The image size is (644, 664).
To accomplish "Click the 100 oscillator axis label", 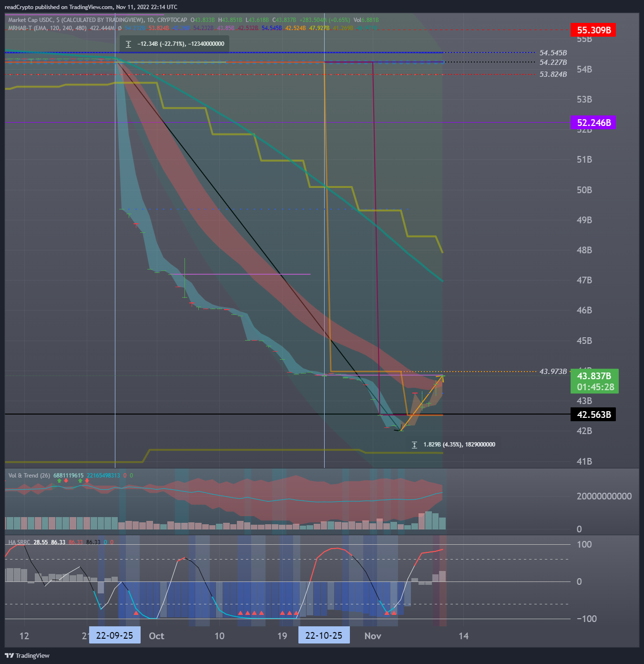I will 584,544.
